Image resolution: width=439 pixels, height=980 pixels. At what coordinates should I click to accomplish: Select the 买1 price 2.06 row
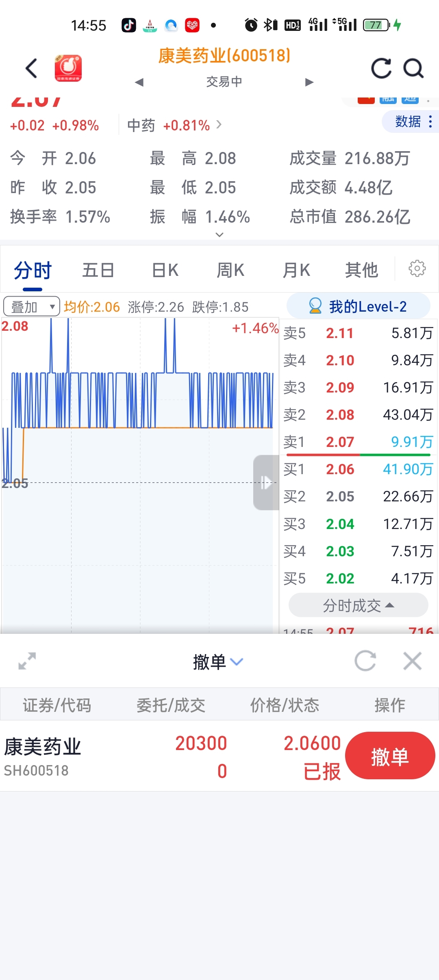358,469
